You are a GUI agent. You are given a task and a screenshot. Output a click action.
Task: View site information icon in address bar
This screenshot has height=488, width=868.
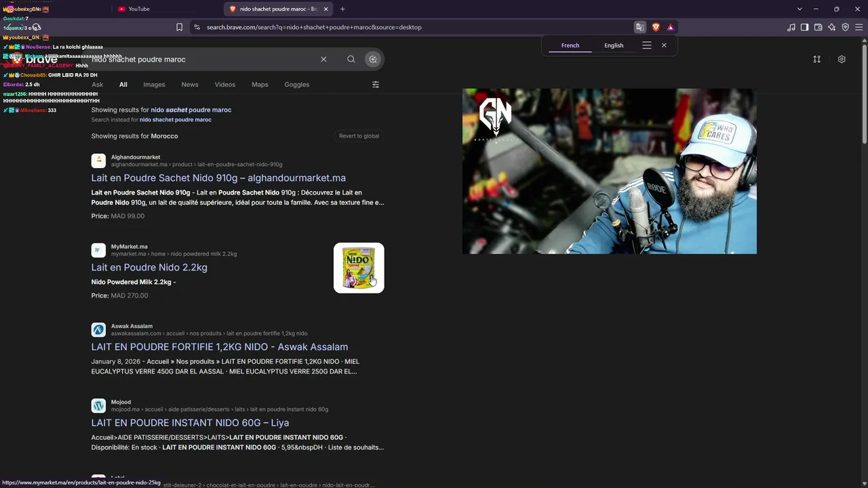(197, 27)
